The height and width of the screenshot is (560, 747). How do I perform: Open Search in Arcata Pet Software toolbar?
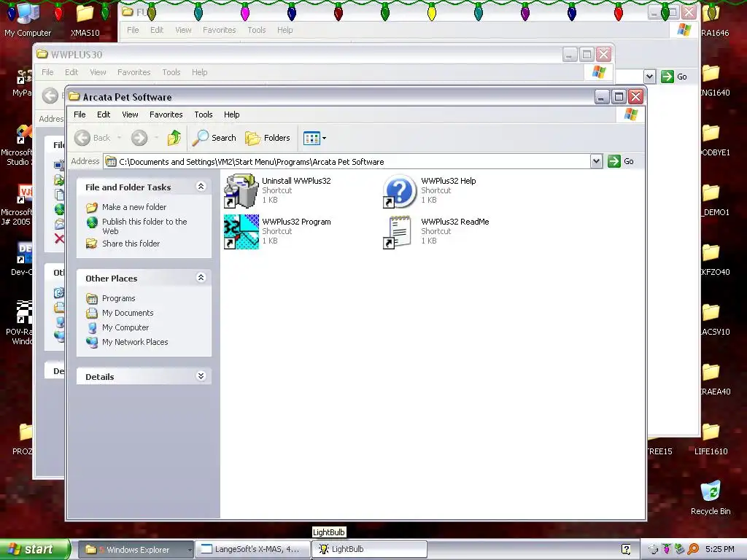[214, 138]
